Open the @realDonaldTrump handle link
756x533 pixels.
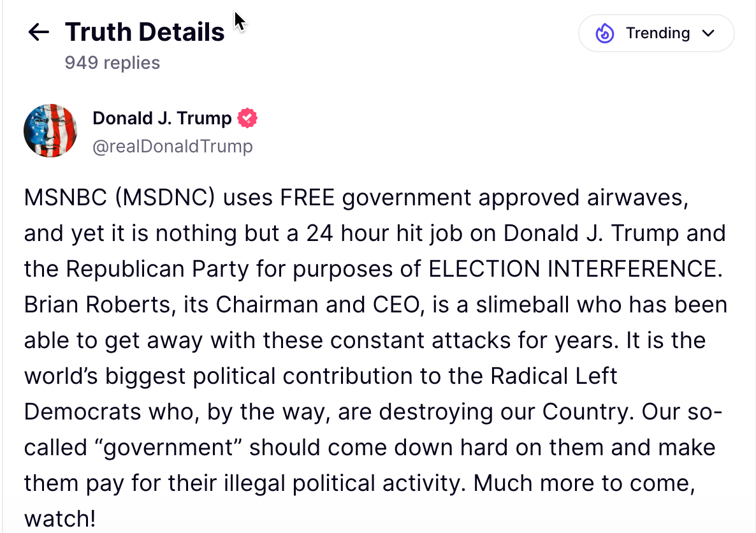tap(172, 147)
